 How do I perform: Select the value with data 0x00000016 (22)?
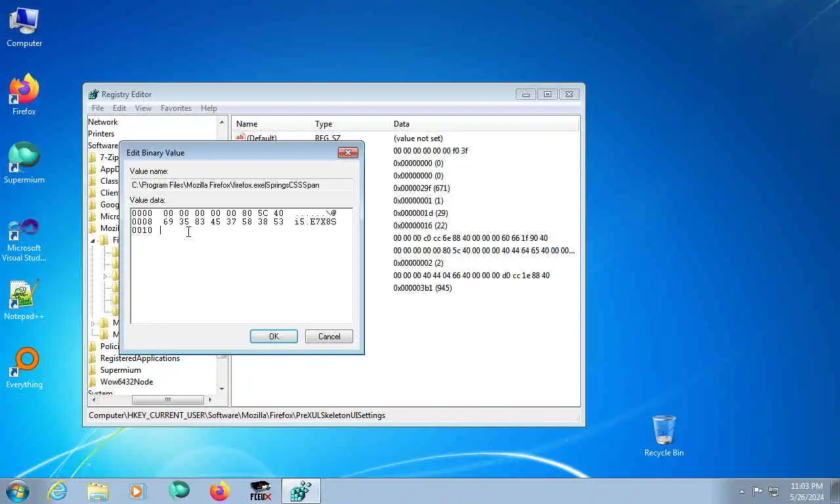(421, 226)
